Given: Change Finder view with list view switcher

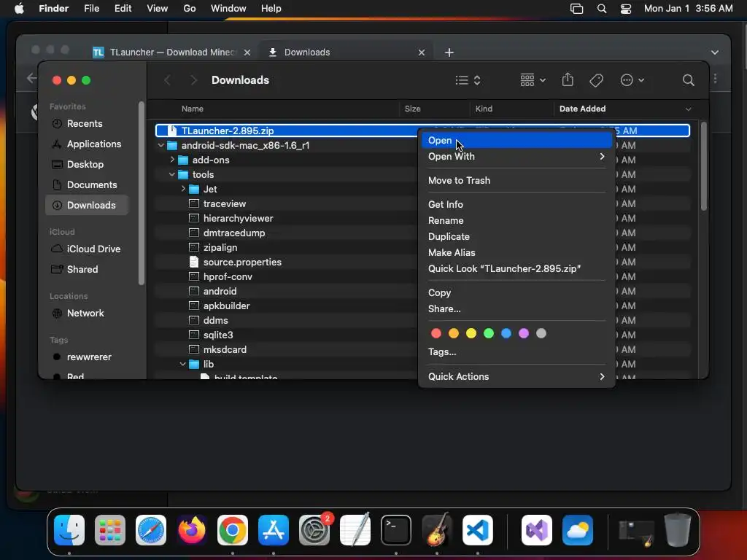Looking at the screenshot, I should coord(468,80).
